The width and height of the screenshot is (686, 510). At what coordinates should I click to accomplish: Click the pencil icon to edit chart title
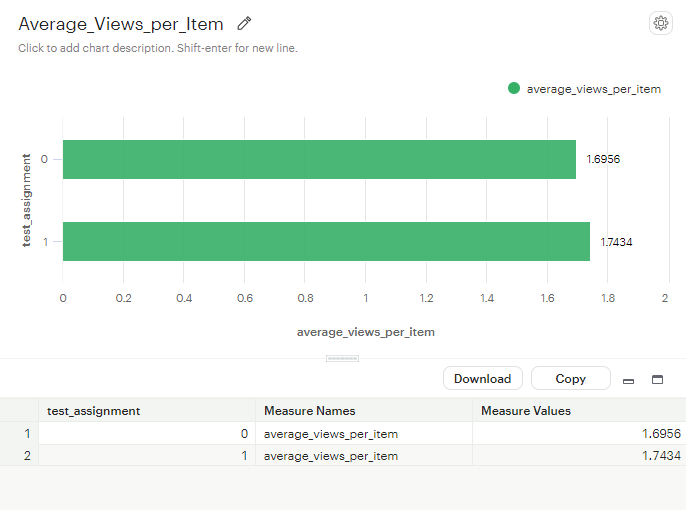click(244, 23)
